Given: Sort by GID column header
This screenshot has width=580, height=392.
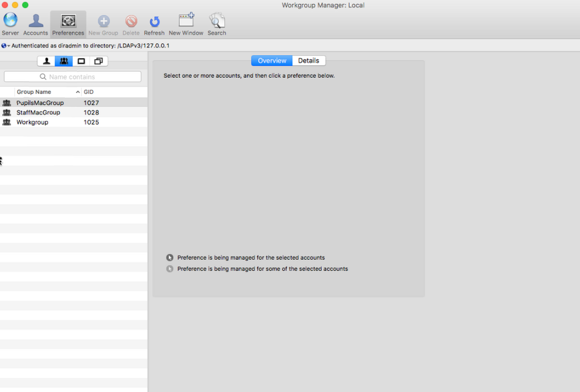Looking at the screenshot, I should pos(114,92).
